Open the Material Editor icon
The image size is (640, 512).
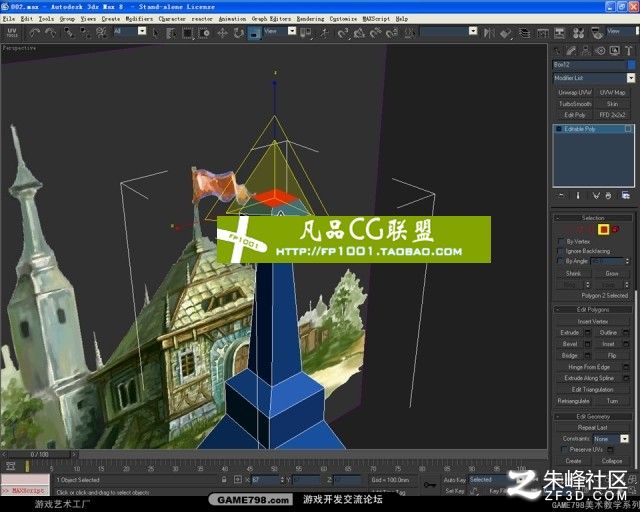coord(578,33)
